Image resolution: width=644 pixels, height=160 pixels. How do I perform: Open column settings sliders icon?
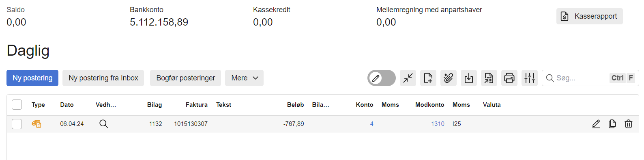530,78
